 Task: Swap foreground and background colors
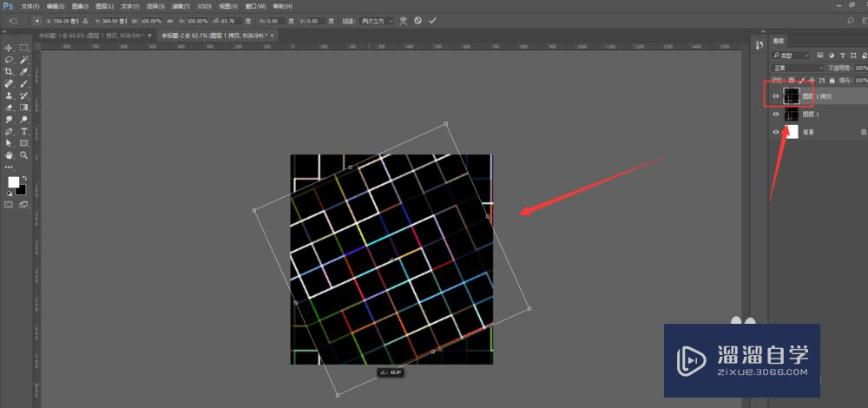(23, 178)
